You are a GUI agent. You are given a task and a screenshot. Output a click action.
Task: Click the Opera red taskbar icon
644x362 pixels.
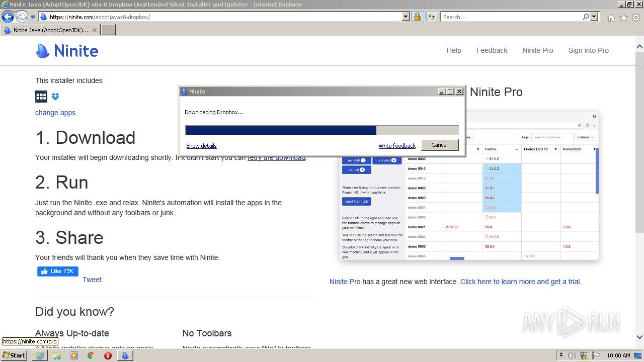(108, 355)
